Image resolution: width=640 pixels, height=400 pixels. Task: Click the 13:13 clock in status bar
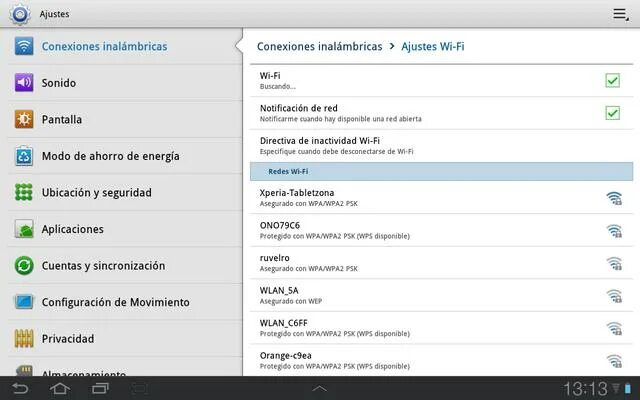point(585,389)
